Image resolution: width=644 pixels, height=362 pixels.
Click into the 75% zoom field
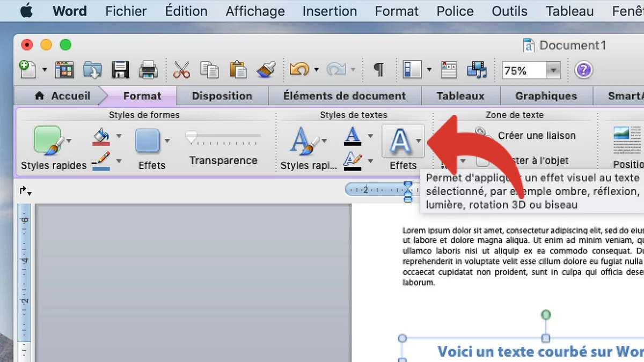coord(524,70)
